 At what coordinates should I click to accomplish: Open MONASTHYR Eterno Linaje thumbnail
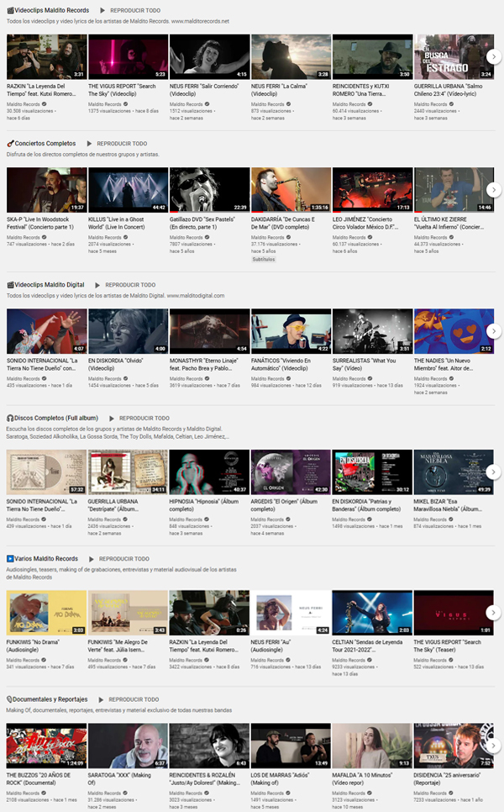[209, 331]
